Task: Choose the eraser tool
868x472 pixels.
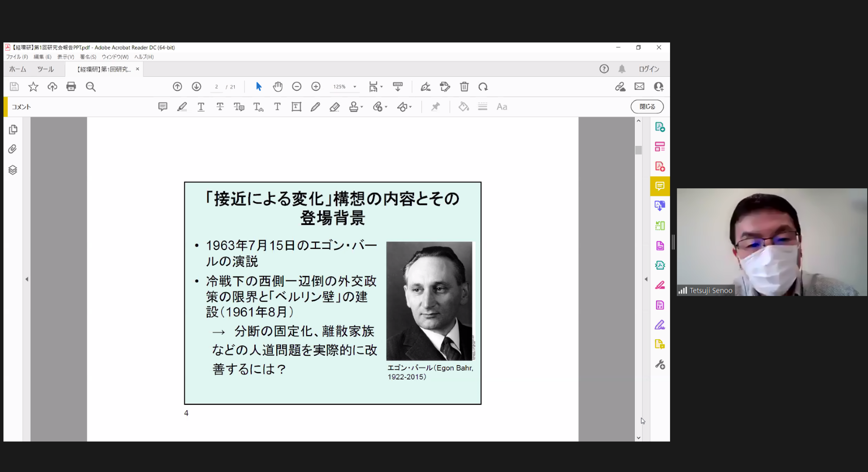Action: (334, 107)
